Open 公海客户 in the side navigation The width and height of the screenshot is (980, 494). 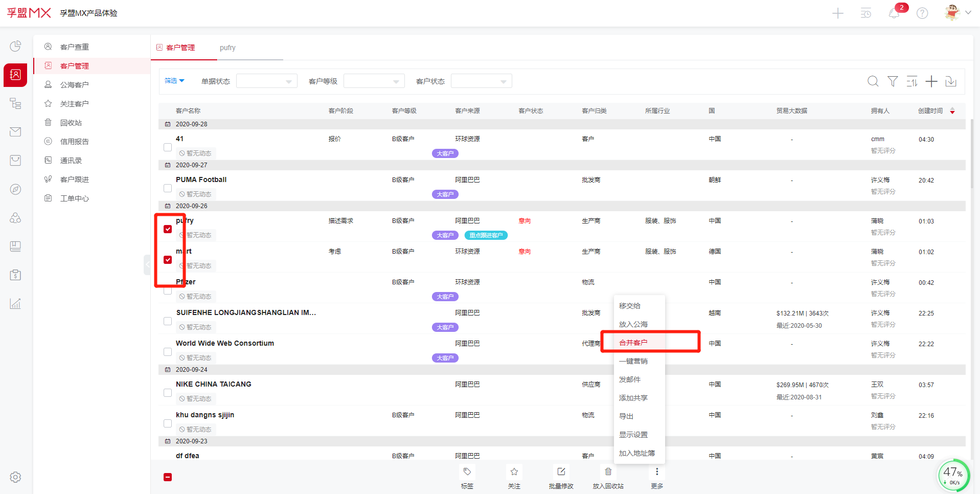tap(74, 85)
